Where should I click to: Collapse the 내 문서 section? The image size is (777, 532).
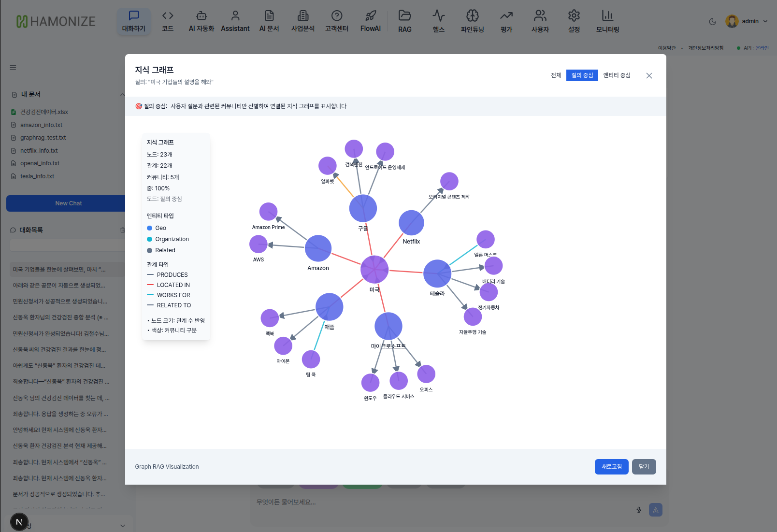123,95
